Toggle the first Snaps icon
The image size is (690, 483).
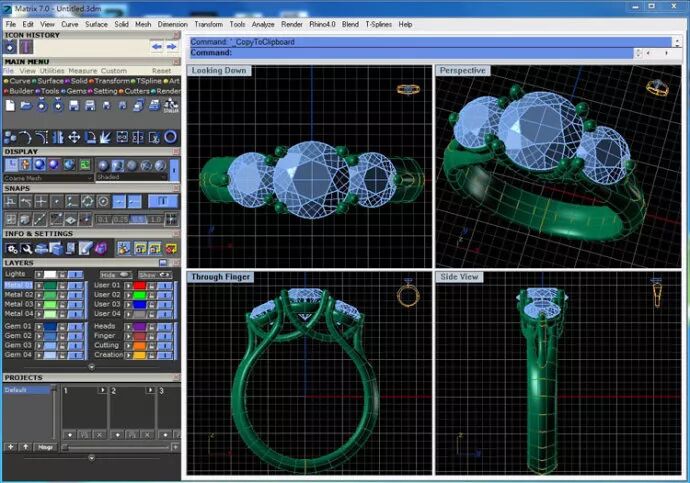[11, 201]
